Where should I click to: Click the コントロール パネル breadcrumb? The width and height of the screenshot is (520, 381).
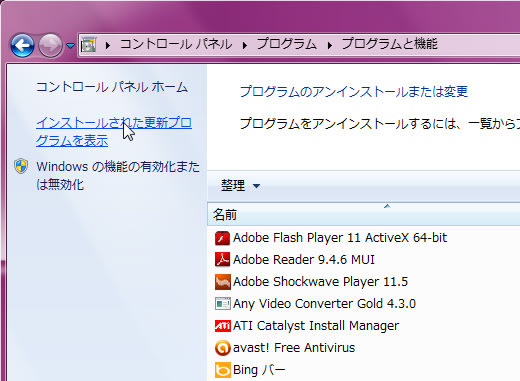[176, 44]
